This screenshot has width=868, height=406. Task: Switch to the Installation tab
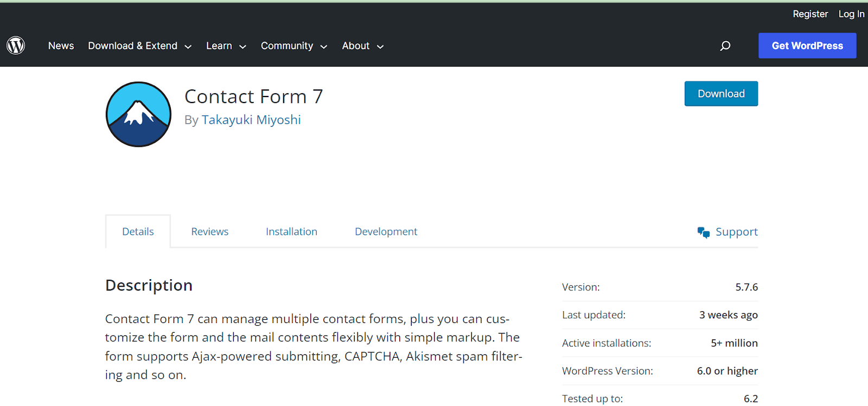291,231
